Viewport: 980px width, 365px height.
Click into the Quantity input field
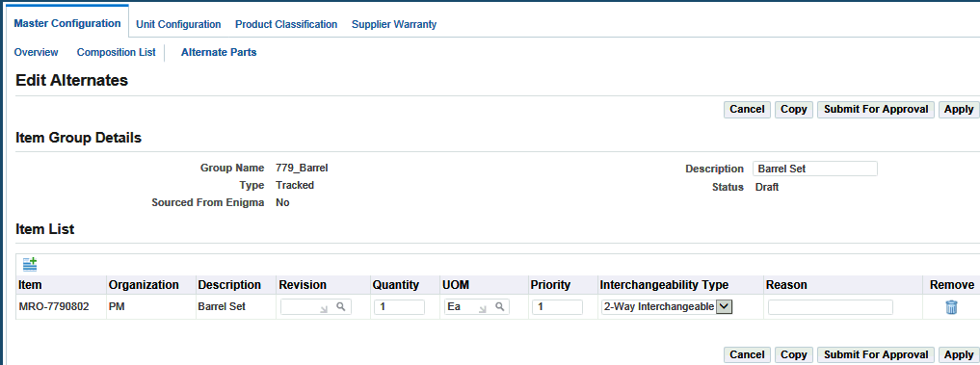[x=399, y=307]
